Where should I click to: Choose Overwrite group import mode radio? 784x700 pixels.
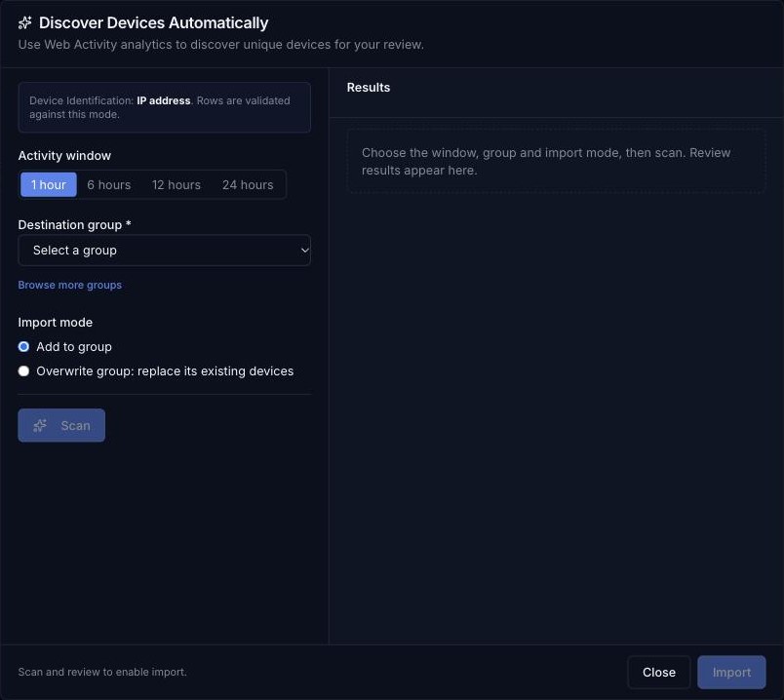click(x=23, y=371)
